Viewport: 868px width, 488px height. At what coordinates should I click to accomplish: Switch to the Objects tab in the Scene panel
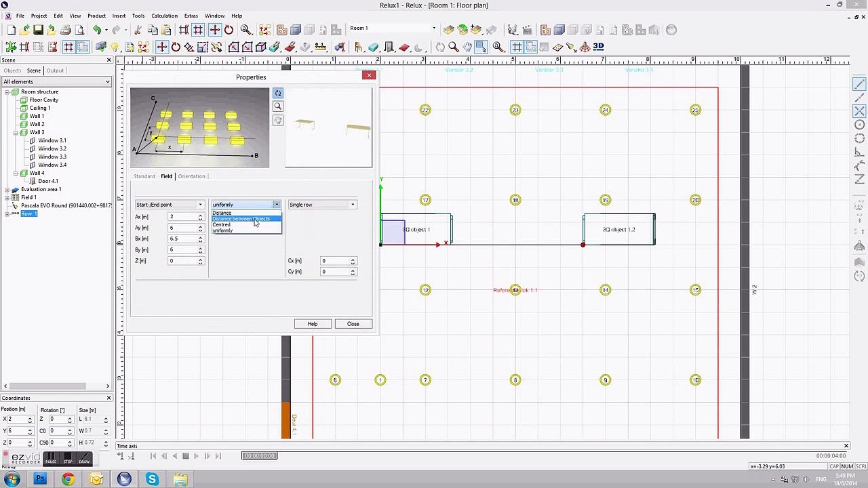coord(12,70)
